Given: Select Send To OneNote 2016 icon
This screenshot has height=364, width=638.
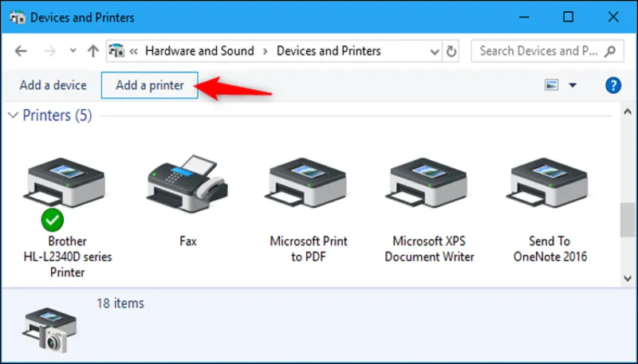Looking at the screenshot, I should tap(547, 182).
